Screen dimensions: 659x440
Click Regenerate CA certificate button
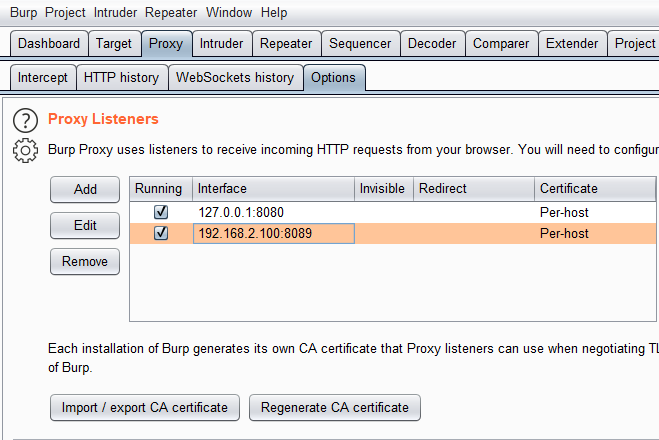coord(335,407)
